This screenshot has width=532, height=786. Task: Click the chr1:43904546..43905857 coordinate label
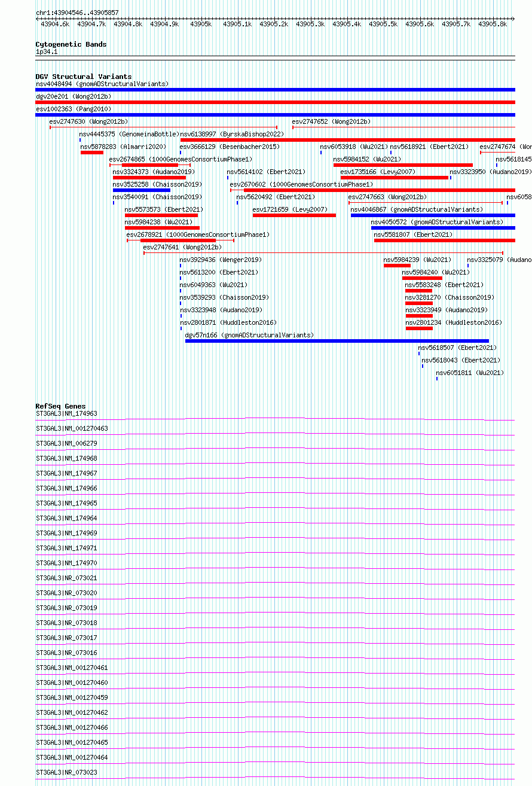point(77,13)
